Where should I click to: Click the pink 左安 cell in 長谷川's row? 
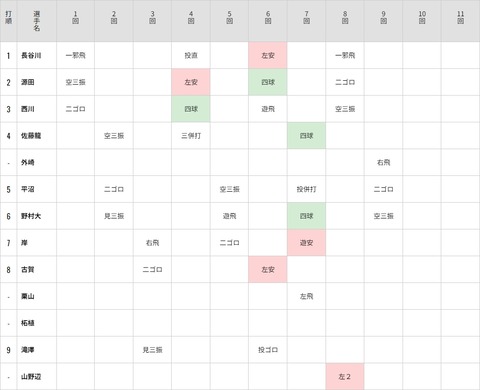tap(268, 55)
